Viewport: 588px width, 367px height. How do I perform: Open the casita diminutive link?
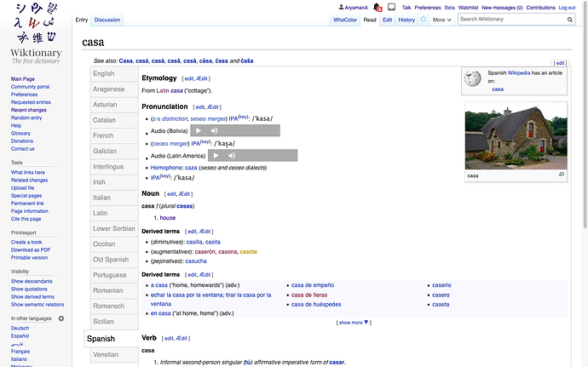click(x=213, y=242)
